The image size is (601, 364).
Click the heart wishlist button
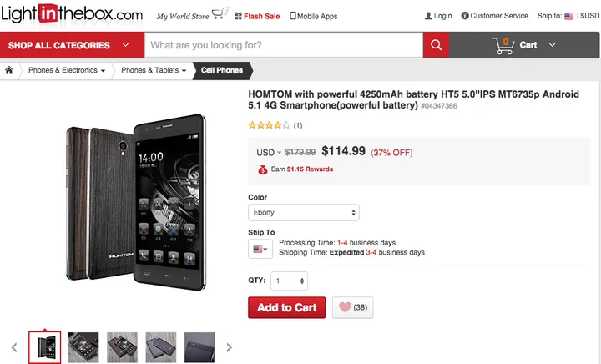[352, 307]
